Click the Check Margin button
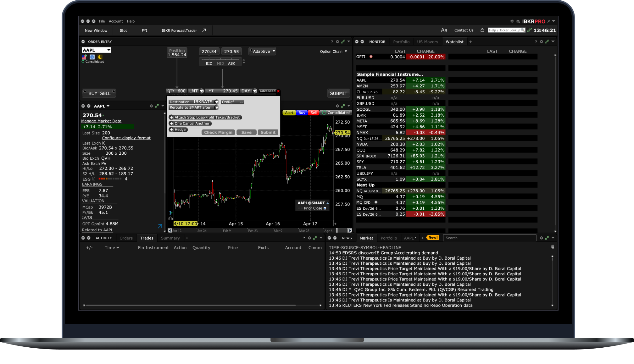The width and height of the screenshot is (634, 364). pyautogui.click(x=218, y=132)
